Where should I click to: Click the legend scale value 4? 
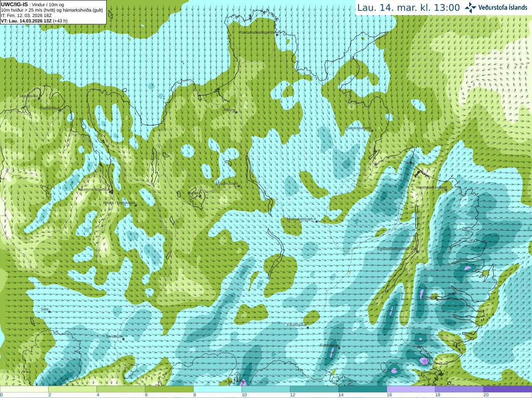coord(98,395)
